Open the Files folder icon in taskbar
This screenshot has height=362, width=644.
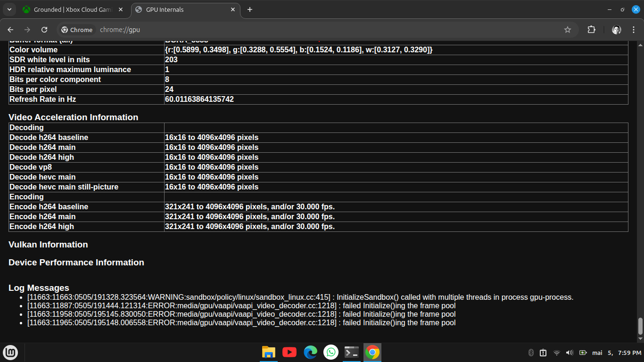pos(269,352)
